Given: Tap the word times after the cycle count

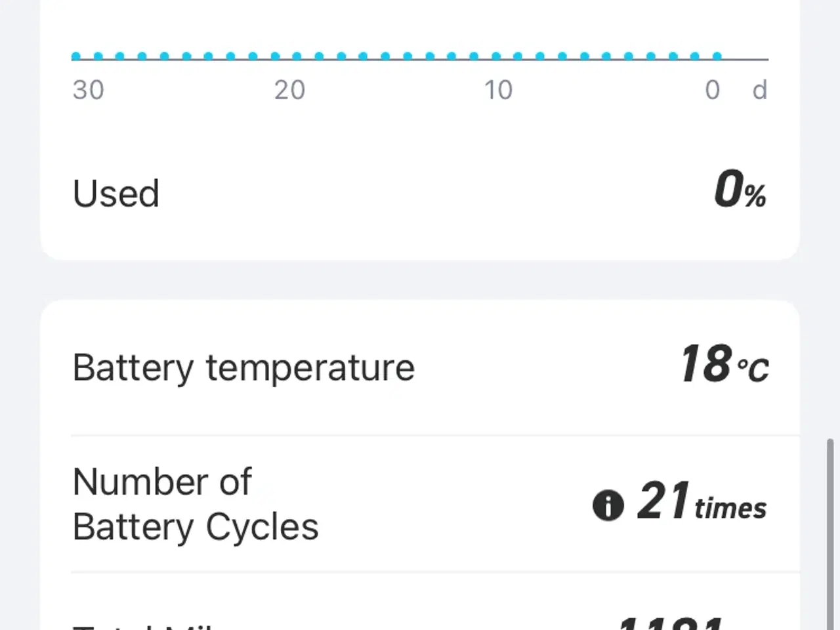Looking at the screenshot, I should (x=730, y=509).
